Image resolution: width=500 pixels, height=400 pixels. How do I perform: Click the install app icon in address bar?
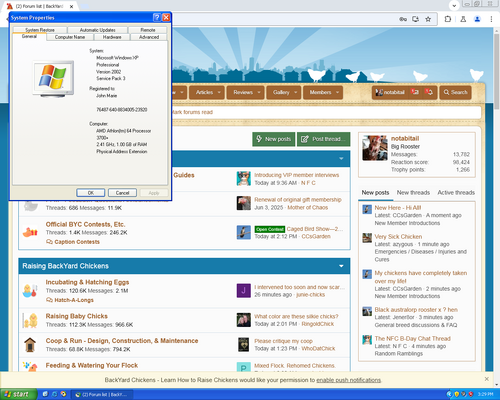tap(415, 19)
